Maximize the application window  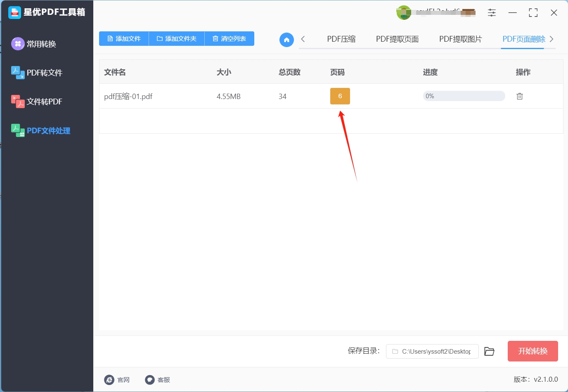coord(533,13)
